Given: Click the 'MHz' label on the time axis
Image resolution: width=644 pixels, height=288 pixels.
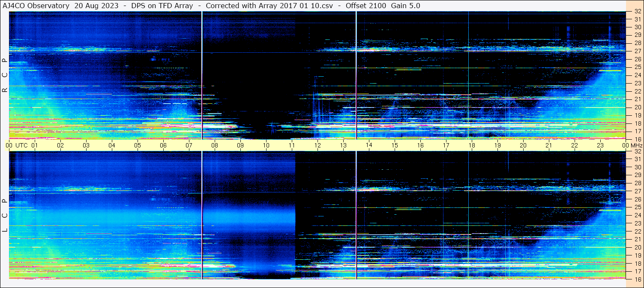Looking at the screenshot, I should pyautogui.click(x=636, y=145).
